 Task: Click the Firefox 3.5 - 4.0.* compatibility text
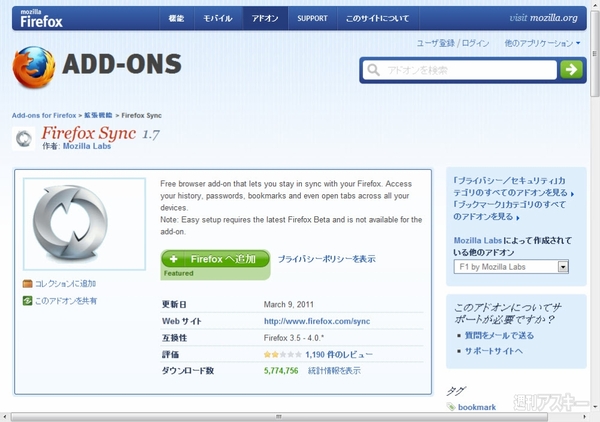pyautogui.click(x=294, y=338)
